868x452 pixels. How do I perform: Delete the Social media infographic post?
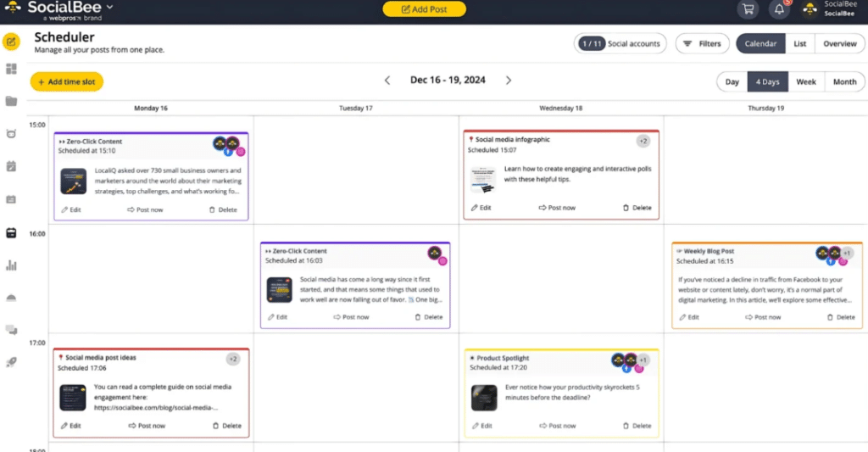coord(637,208)
